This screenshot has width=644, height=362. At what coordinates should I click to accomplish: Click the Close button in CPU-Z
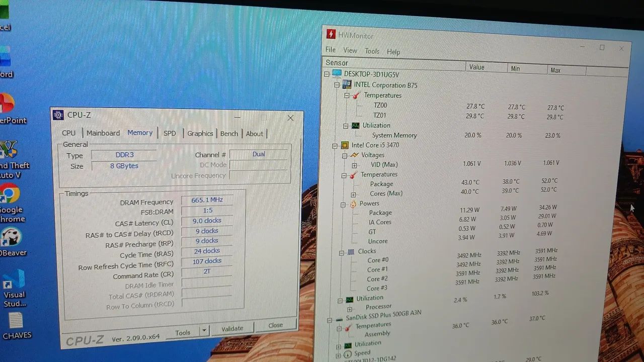click(275, 325)
